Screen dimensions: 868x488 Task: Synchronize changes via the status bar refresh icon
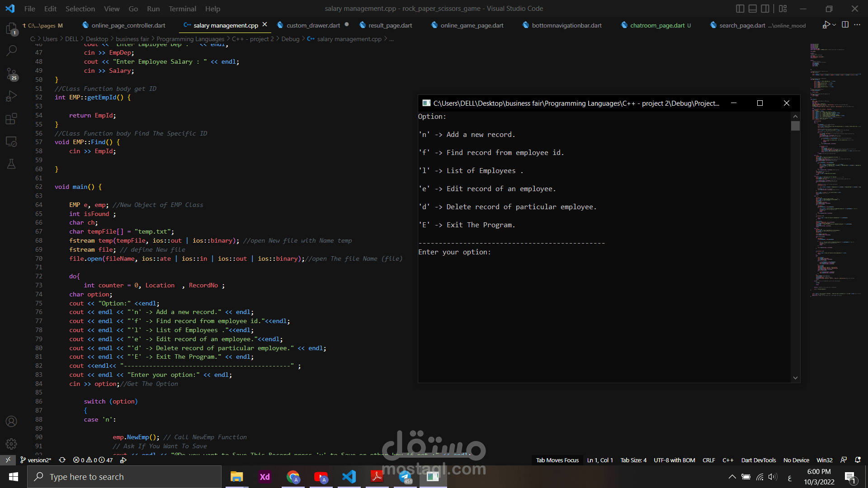(62, 460)
